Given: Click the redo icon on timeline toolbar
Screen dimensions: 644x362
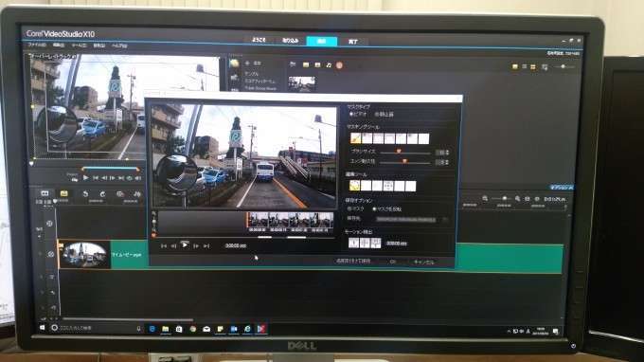Looking at the screenshot, I should [102, 194].
